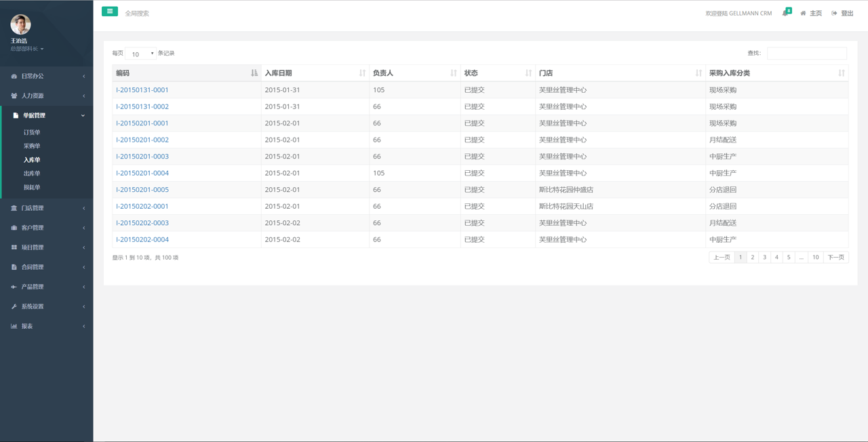This screenshot has width=868, height=442.
Task: Expand the 门店管理 sidebar menu
Action: [46, 208]
